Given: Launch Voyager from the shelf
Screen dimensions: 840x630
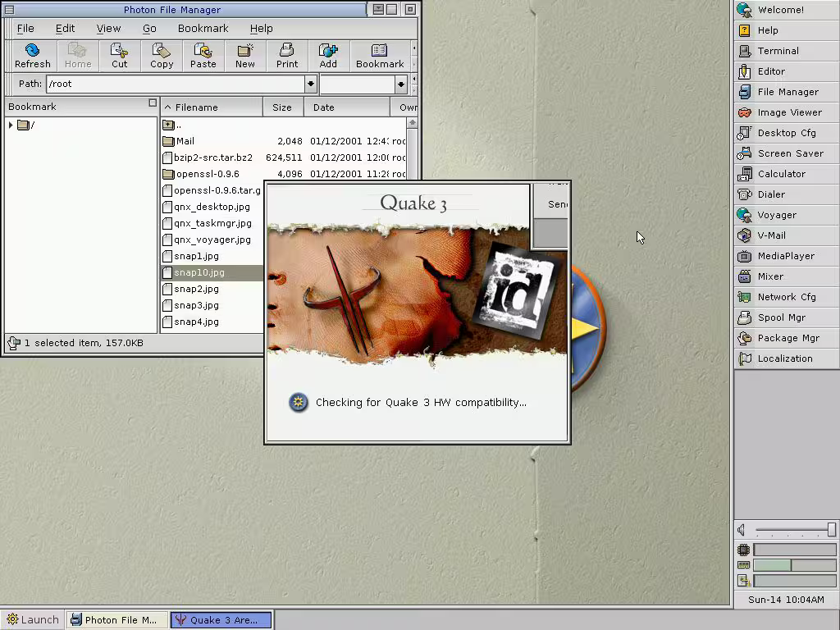Looking at the screenshot, I should pos(786,215).
